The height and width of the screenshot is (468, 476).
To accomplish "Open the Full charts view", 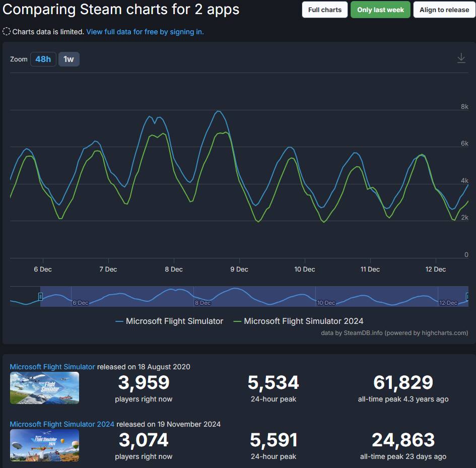I will (324, 10).
